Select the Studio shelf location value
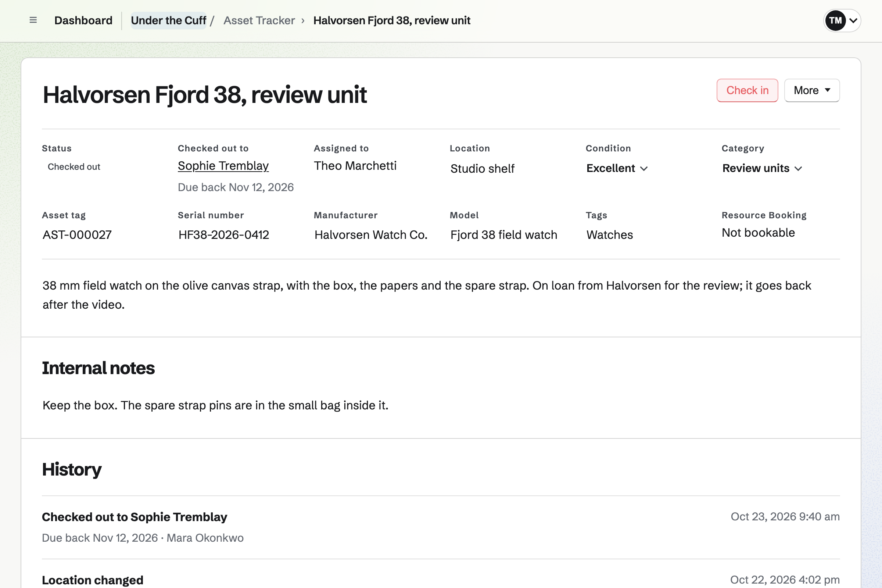The height and width of the screenshot is (588, 882). [x=482, y=168]
